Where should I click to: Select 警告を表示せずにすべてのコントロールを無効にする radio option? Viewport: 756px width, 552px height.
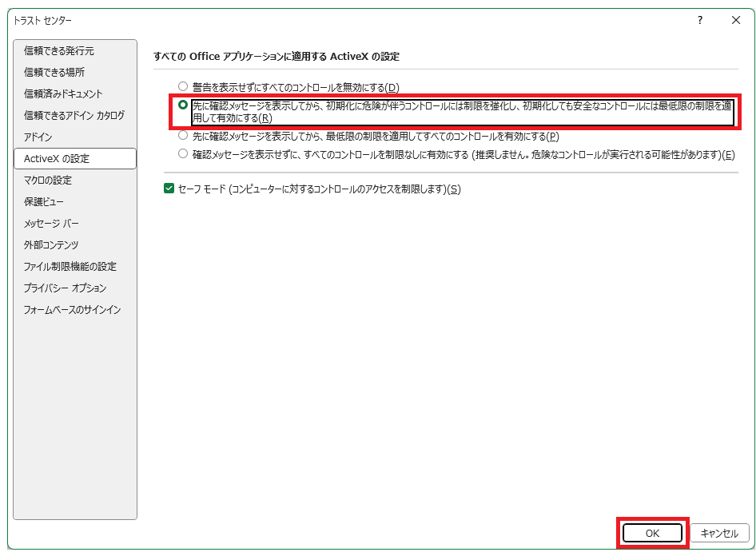tap(184, 86)
